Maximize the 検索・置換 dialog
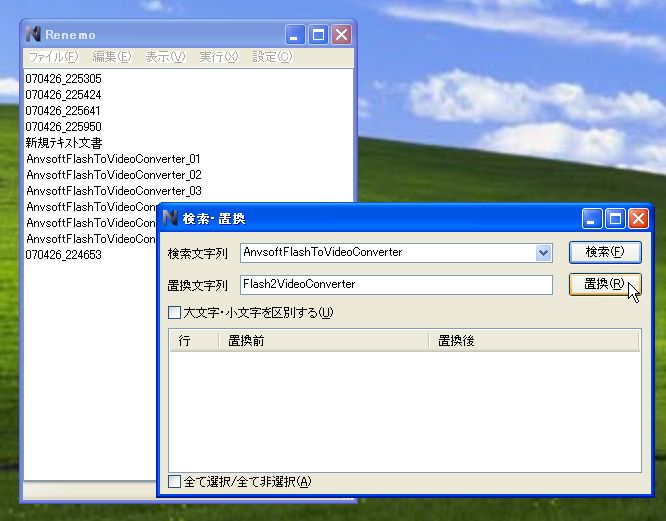 (615, 219)
